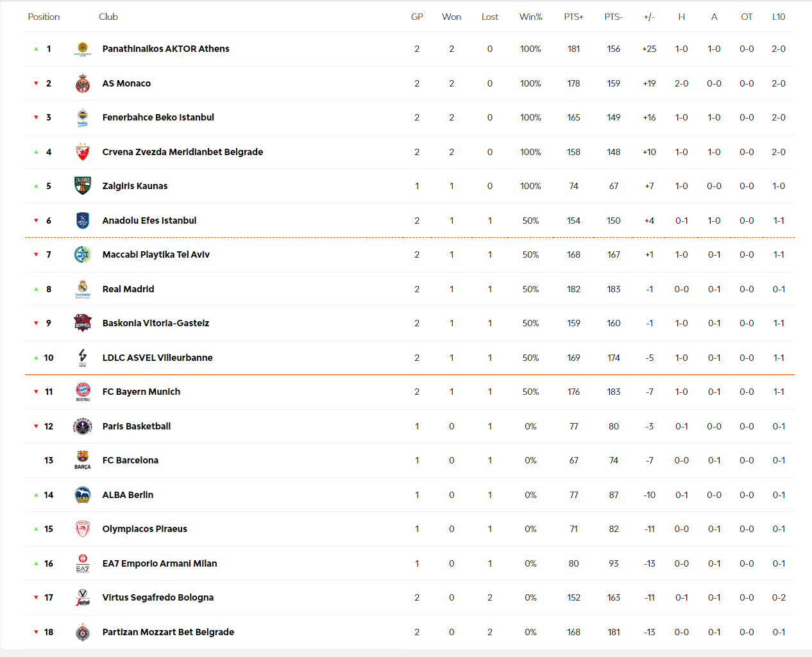Screen dimensions: 812x657
Task: Open Virtus Segafredo Bologna team link
Action: point(158,597)
